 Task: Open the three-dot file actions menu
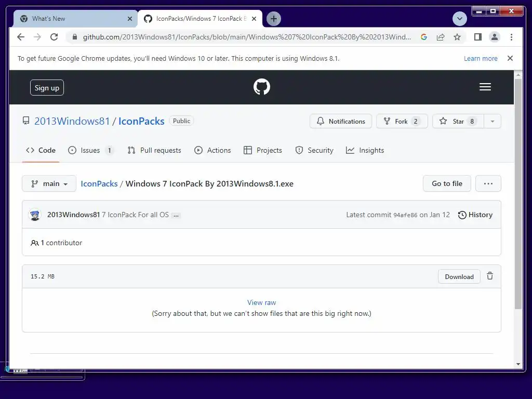click(488, 183)
